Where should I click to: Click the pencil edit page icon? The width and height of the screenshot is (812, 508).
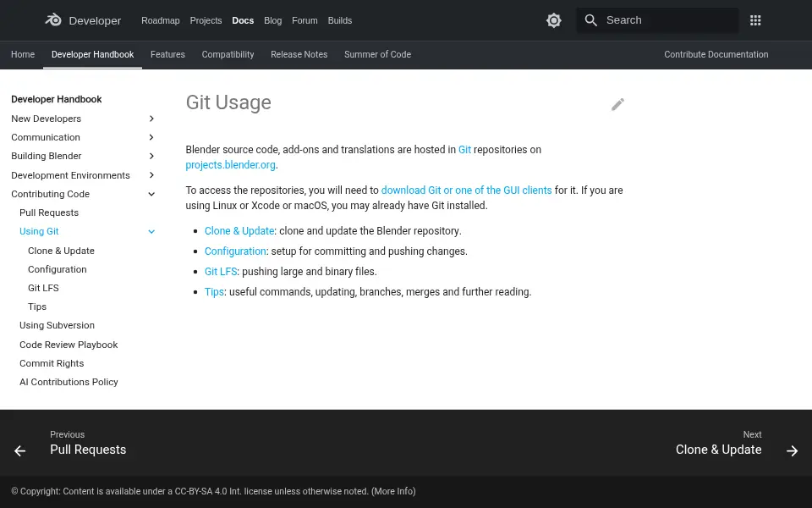click(x=617, y=104)
